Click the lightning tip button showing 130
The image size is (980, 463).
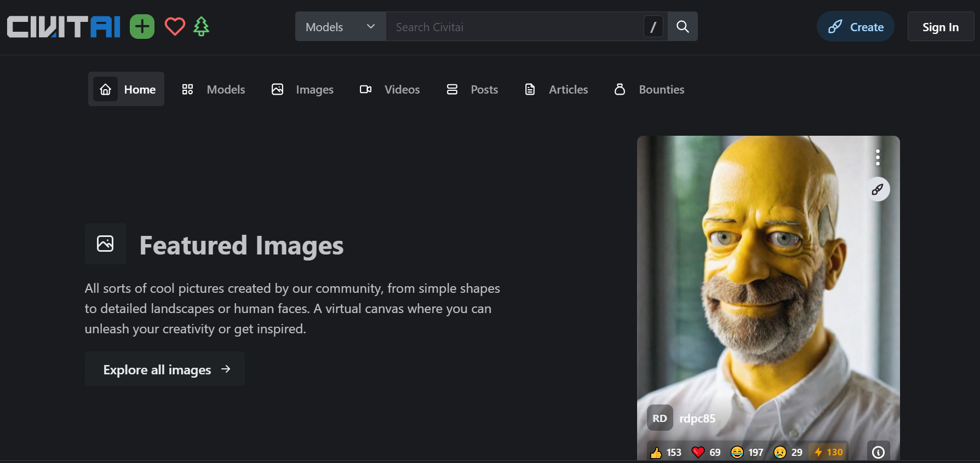coord(828,452)
